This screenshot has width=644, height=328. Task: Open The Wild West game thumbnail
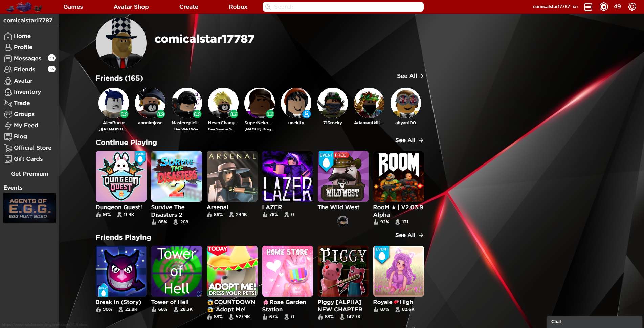tap(343, 176)
